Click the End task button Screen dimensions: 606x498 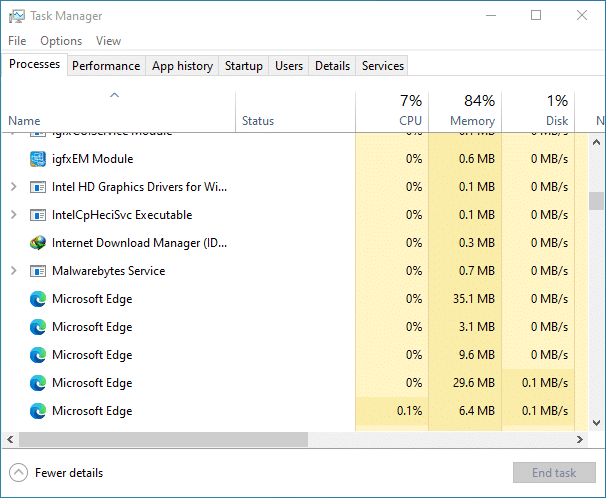coord(554,473)
